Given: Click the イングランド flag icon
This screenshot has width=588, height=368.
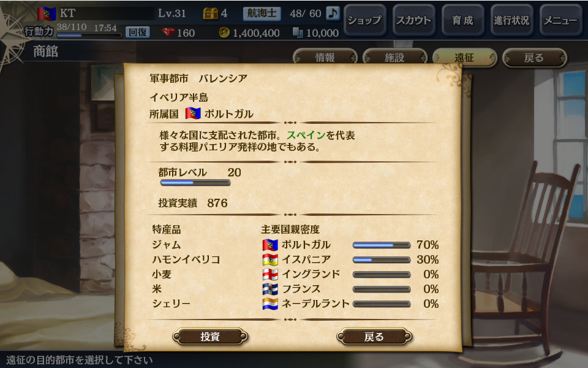Looking at the screenshot, I should click(x=270, y=274).
